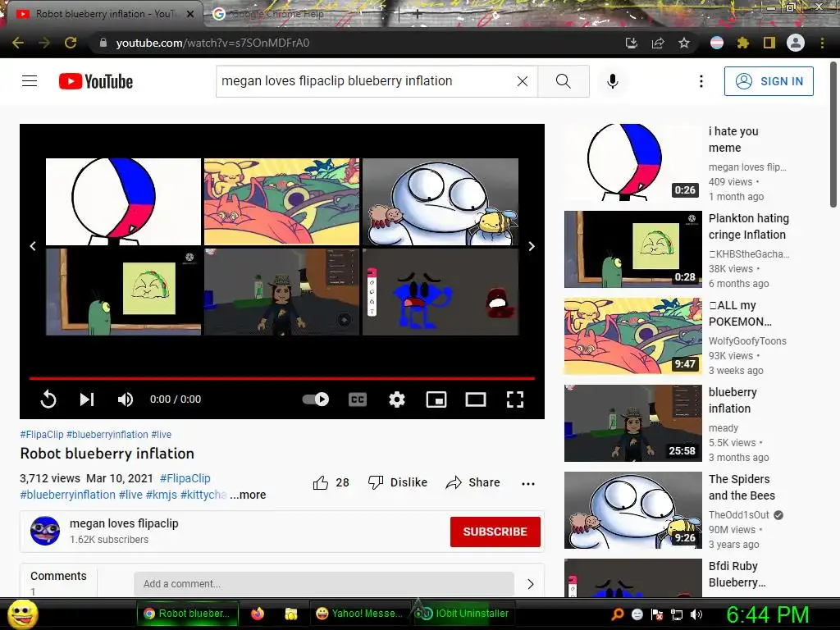Viewport: 840px width, 630px height.
Task: Click the #FlipaClip hashtag above title
Action: point(42,435)
